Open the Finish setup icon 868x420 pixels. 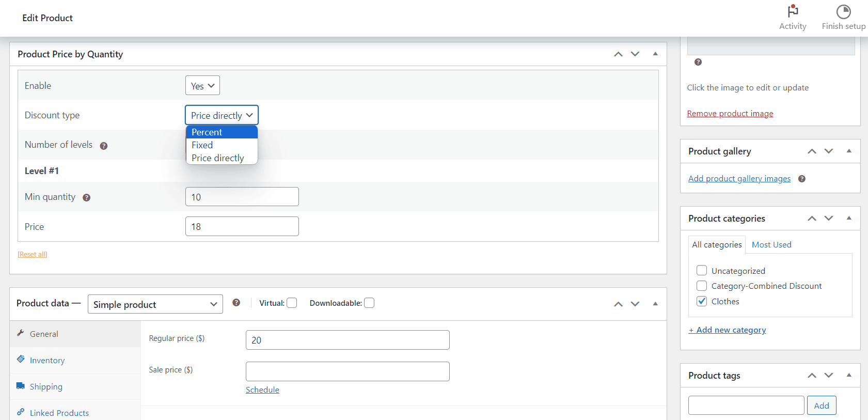[x=843, y=11]
